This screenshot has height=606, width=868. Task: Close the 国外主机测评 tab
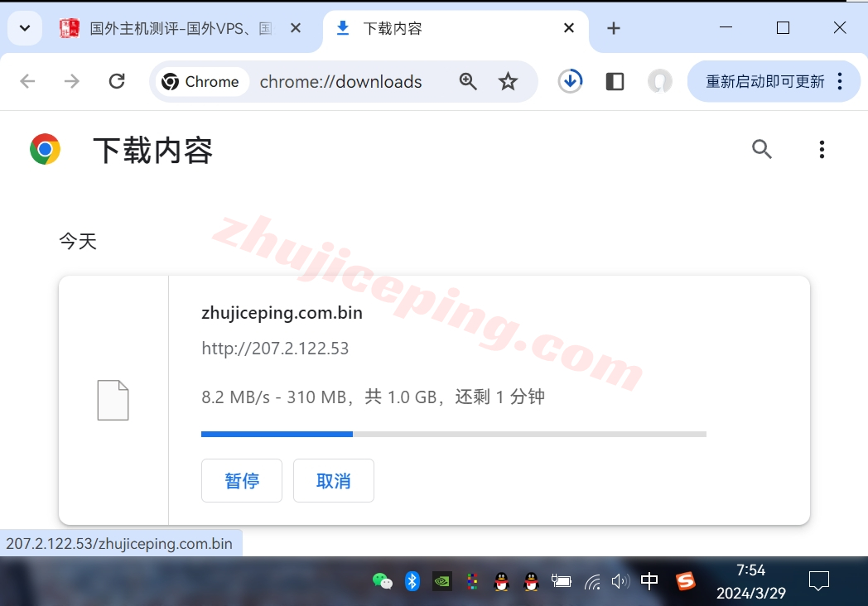coord(296,27)
